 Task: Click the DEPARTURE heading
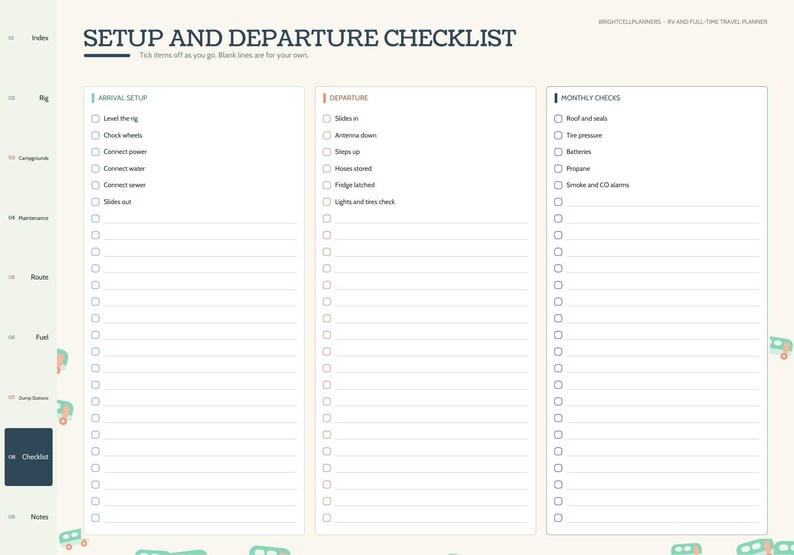click(x=349, y=98)
